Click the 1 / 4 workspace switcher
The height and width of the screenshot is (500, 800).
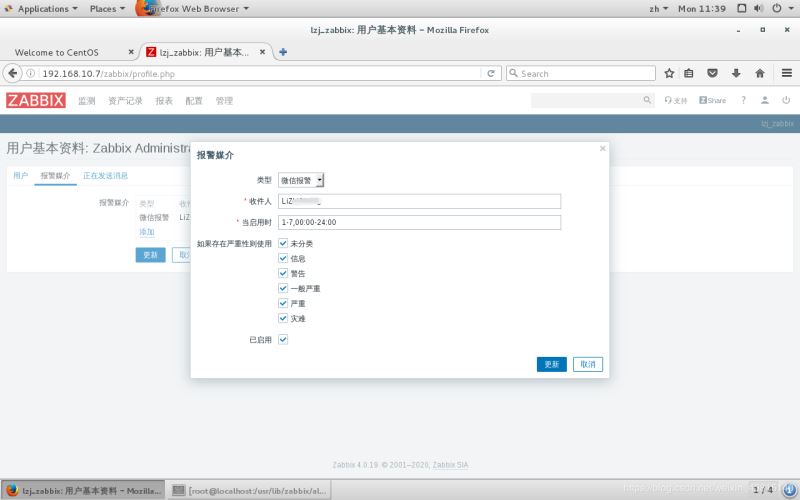[763, 490]
